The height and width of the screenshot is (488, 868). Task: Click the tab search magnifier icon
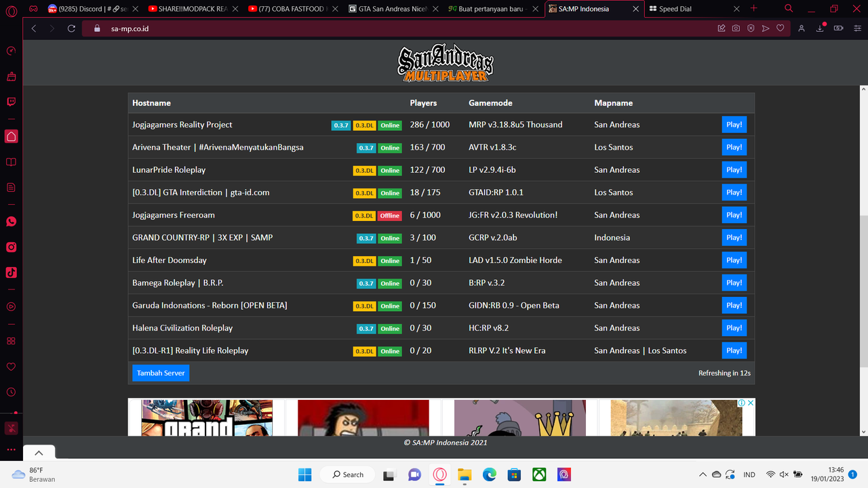click(789, 9)
